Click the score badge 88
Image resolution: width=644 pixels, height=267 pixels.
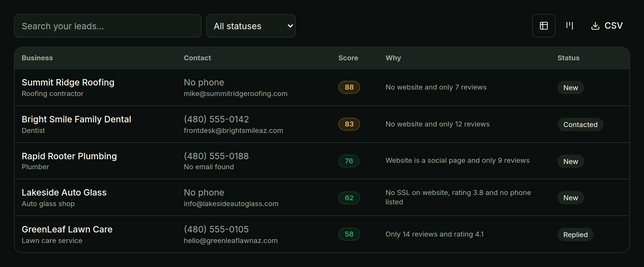click(x=349, y=87)
